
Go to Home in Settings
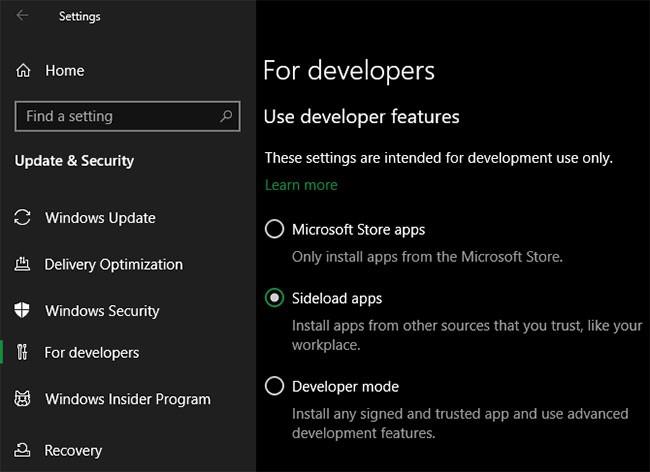point(64,71)
